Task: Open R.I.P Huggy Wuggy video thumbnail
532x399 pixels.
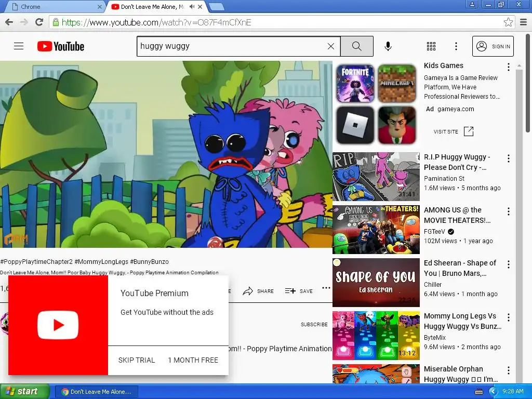Action: coord(376,177)
